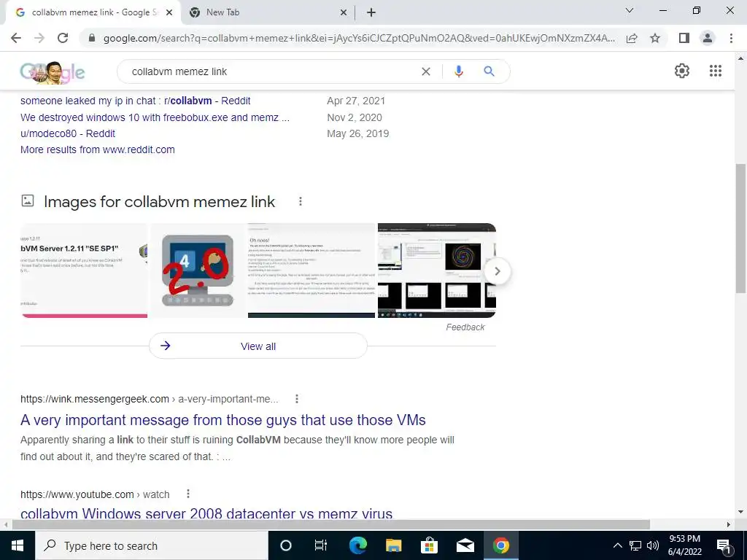Screen dimensions: 747x560
Task: Open the Chrome side panel icon
Action: tap(684, 38)
